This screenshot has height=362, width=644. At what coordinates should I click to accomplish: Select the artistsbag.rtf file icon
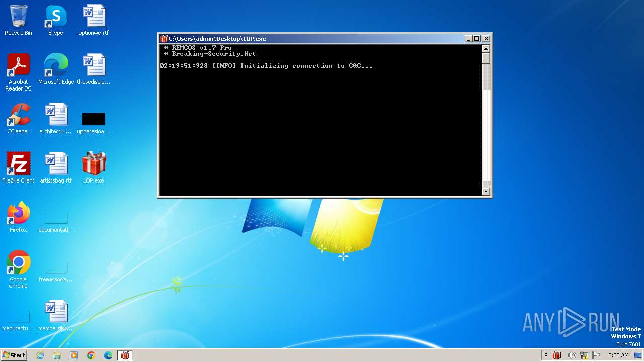point(56,168)
